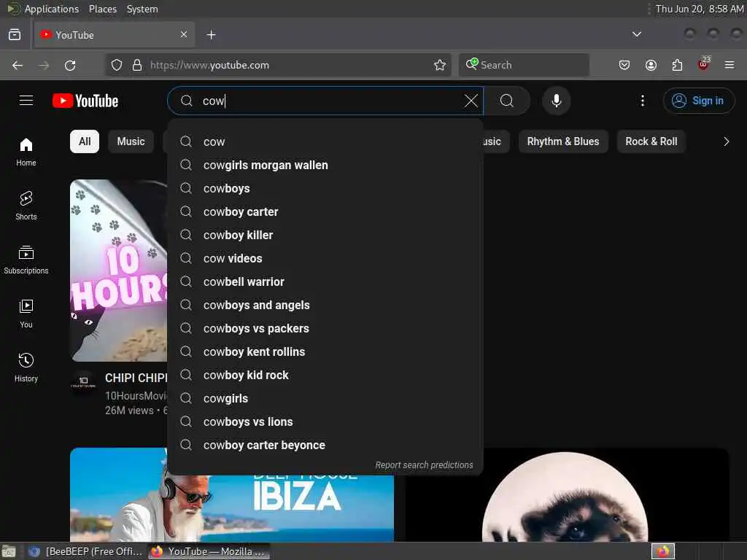The width and height of the screenshot is (747, 560).
Task: Open the Firefox account icon
Action: point(651,65)
